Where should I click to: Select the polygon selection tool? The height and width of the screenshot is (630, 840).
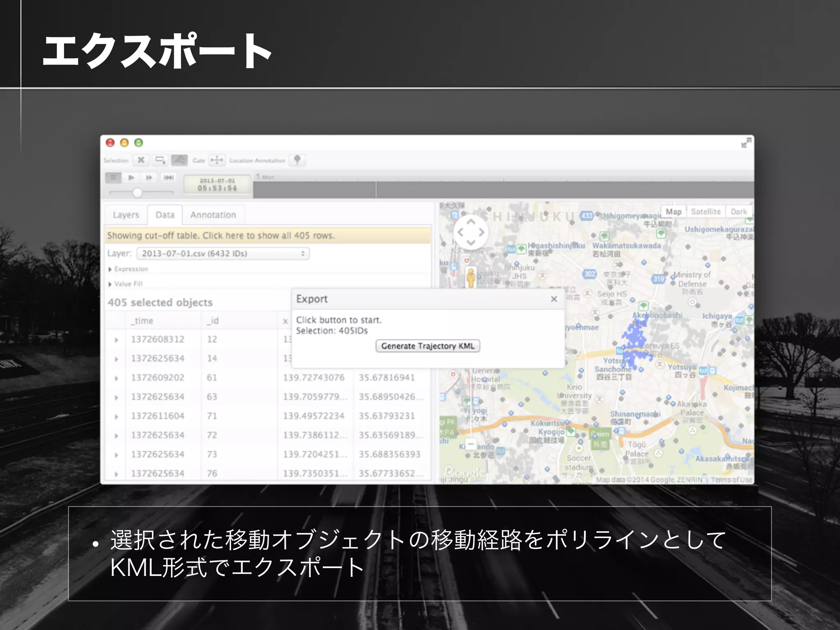point(179,160)
